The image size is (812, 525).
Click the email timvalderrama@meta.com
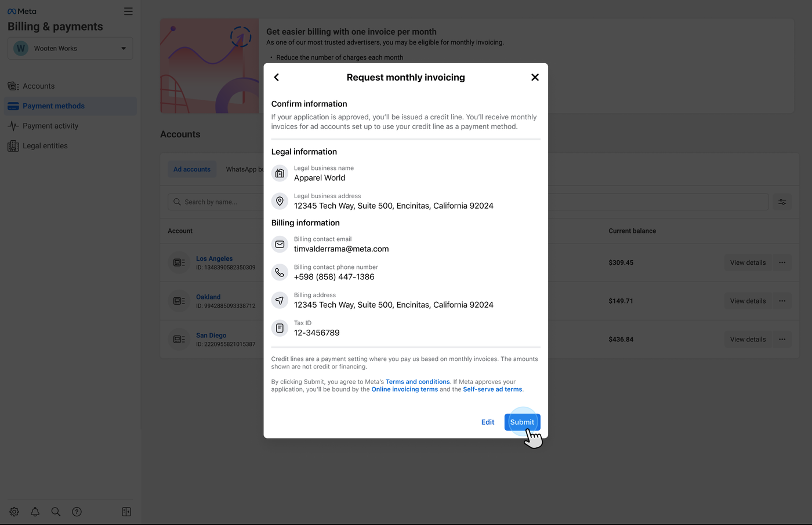(341, 249)
